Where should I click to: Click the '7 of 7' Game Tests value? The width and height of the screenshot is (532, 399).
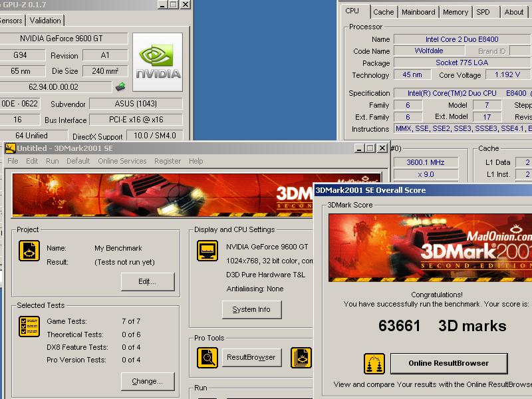pyautogui.click(x=131, y=321)
